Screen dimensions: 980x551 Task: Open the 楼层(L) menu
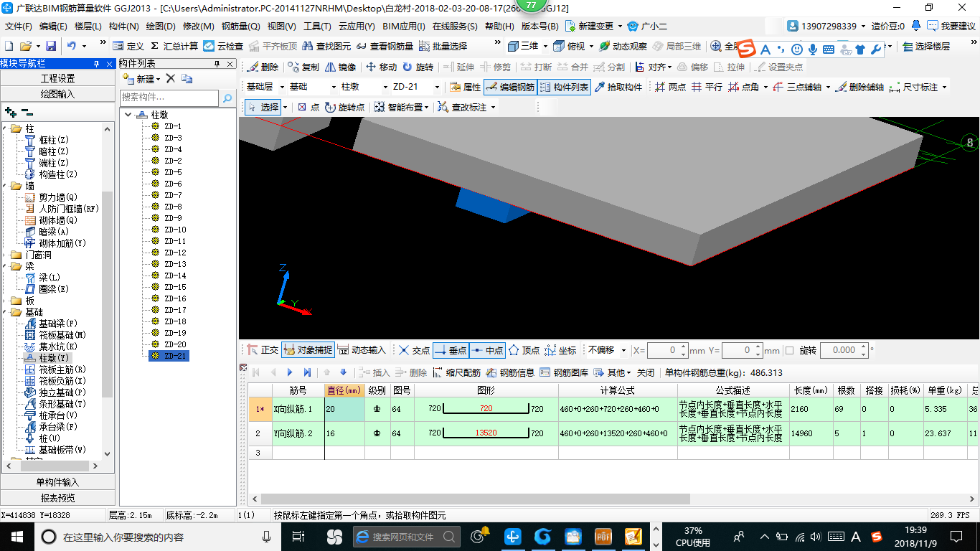click(88, 27)
